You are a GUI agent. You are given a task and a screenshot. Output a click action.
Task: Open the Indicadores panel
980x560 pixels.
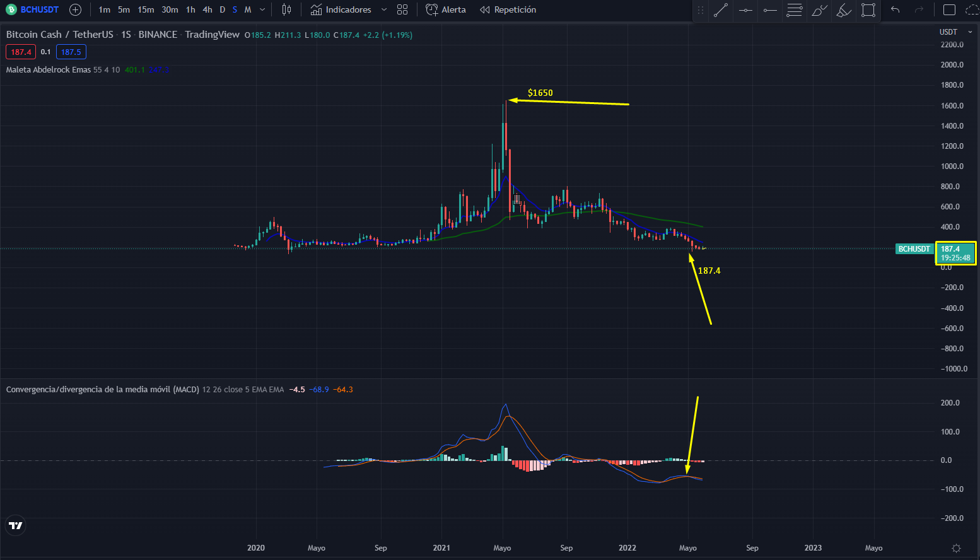341,9
